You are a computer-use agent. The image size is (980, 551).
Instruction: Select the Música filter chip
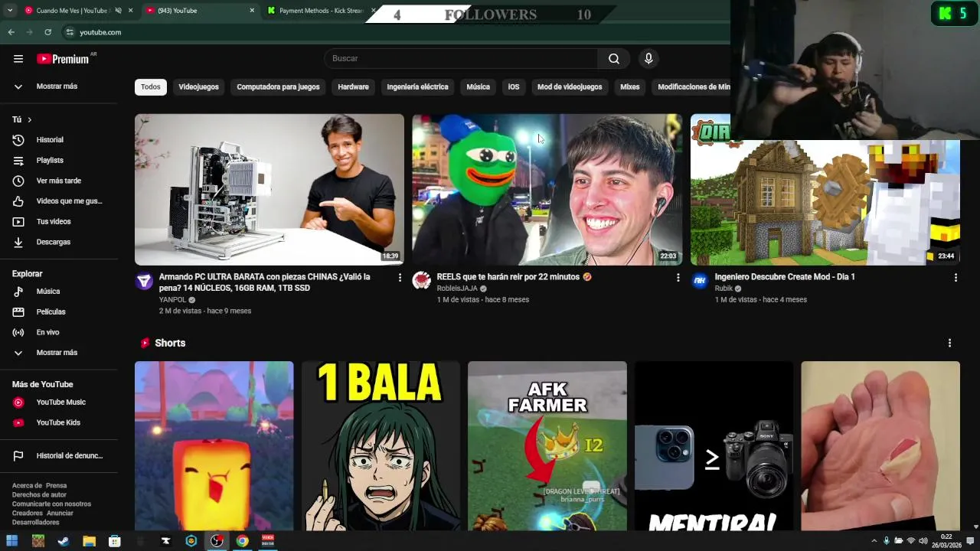pos(478,87)
